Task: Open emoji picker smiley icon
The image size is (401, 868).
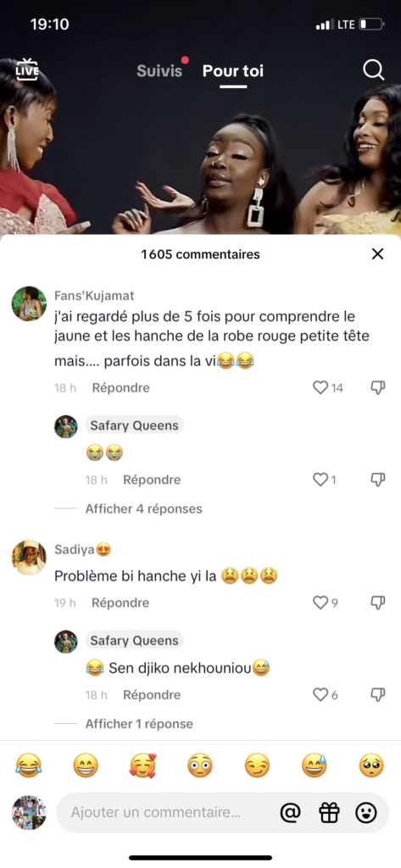Action: tap(366, 813)
